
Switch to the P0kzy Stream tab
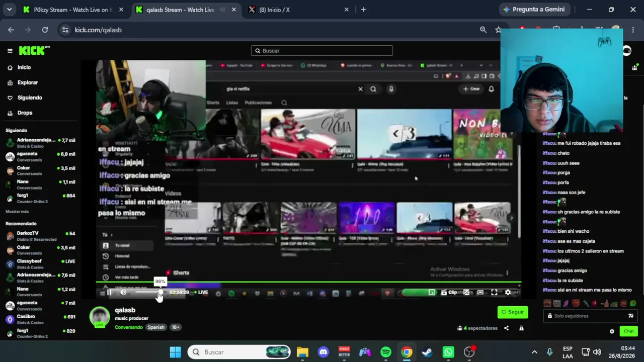coord(73,10)
